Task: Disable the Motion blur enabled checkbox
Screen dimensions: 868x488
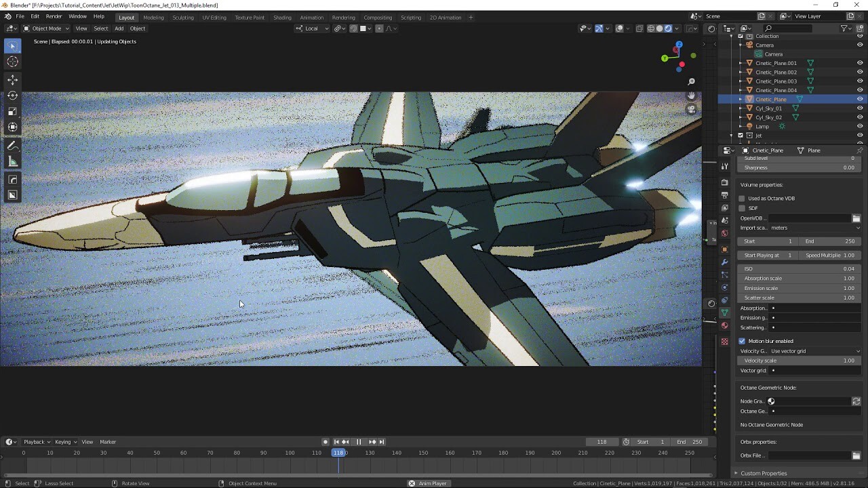Action: (x=742, y=341)
